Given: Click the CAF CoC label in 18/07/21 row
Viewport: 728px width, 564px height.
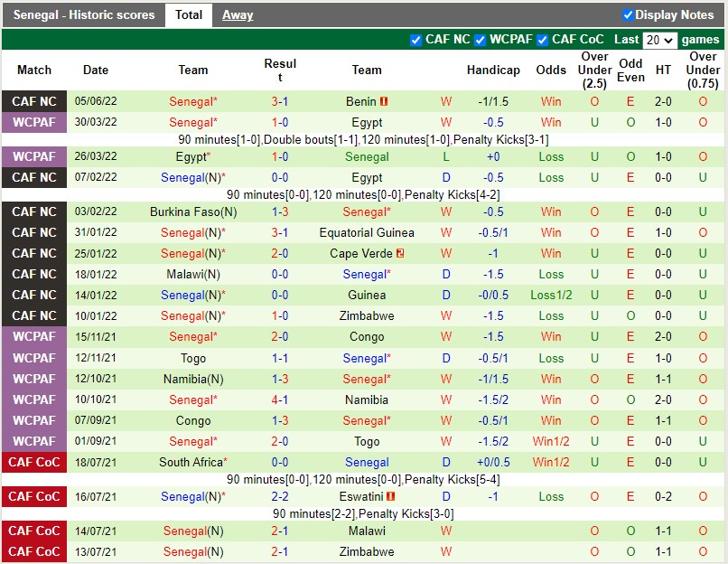Looking at the screenshot, I should pyautogui.click(x=34, y=462).
